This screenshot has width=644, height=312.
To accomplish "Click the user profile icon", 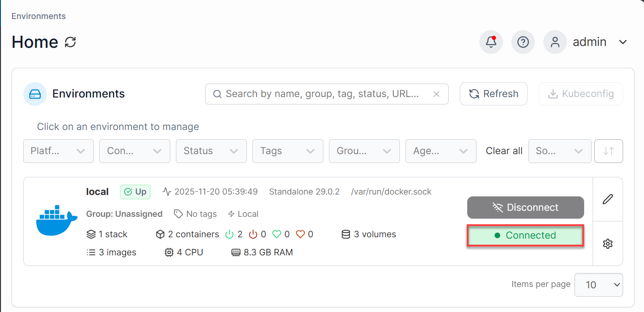I will point(555,42).
